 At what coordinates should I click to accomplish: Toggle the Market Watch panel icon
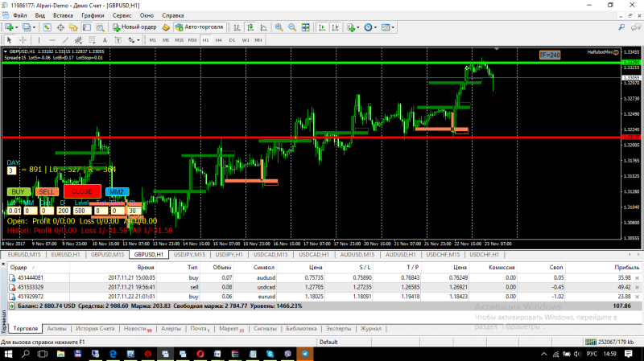pyautogui.click(x=47, y=27)
